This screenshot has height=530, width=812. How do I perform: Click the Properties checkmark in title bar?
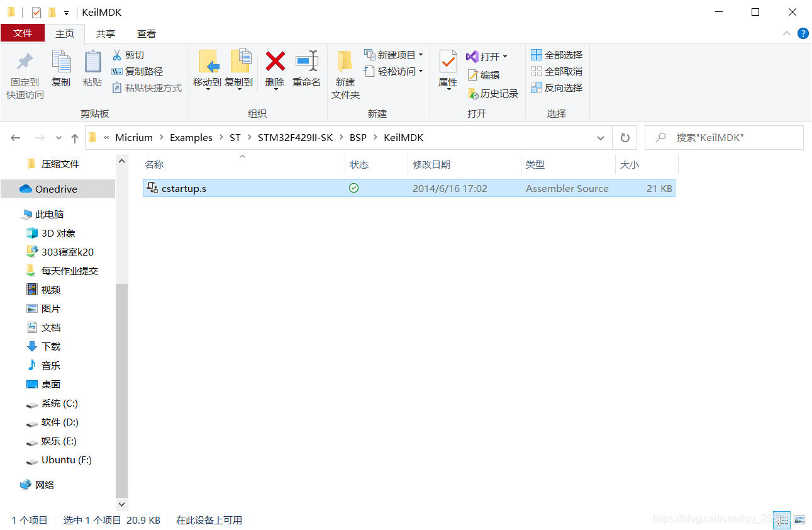click(36, 12)
